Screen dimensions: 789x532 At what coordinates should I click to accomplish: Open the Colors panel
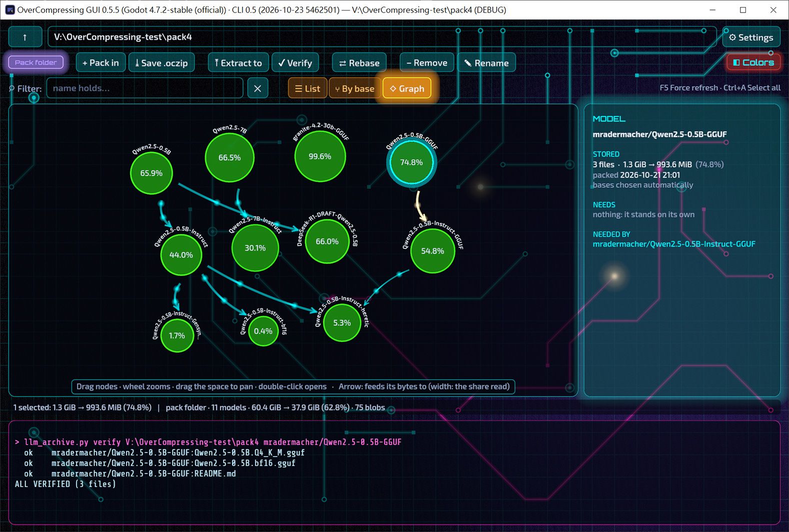(753, 62)
